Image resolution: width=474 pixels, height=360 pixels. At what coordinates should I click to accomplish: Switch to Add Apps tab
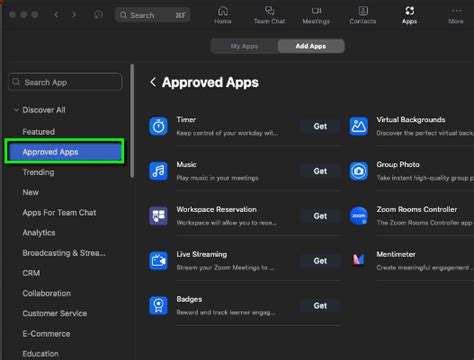311,46
